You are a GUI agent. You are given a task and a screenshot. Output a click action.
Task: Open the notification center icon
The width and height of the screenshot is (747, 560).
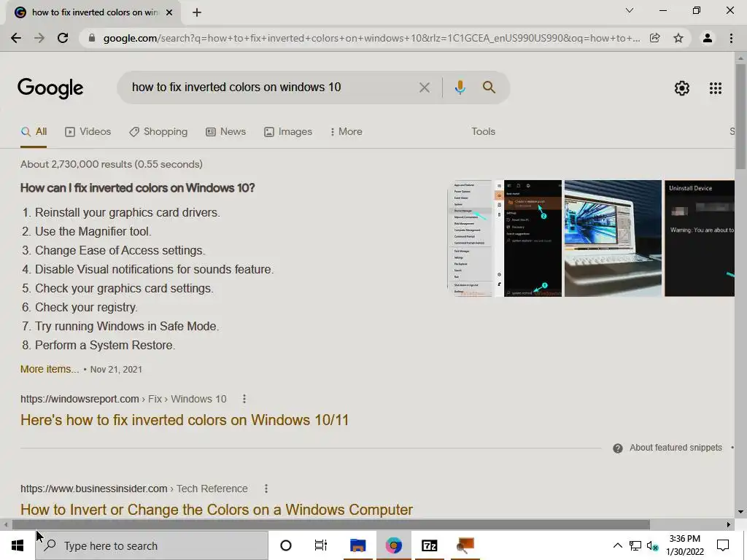[x=723, y=545]
